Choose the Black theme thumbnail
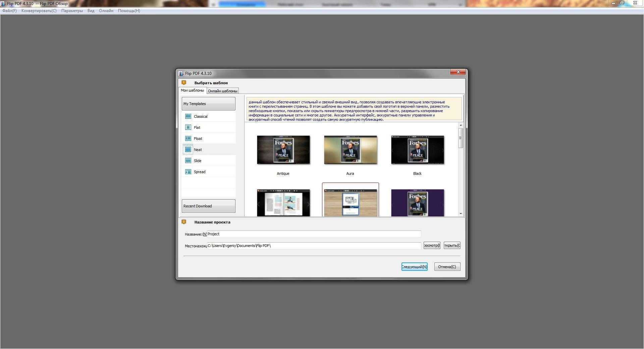The image size is (644, 349). (418, 150)
